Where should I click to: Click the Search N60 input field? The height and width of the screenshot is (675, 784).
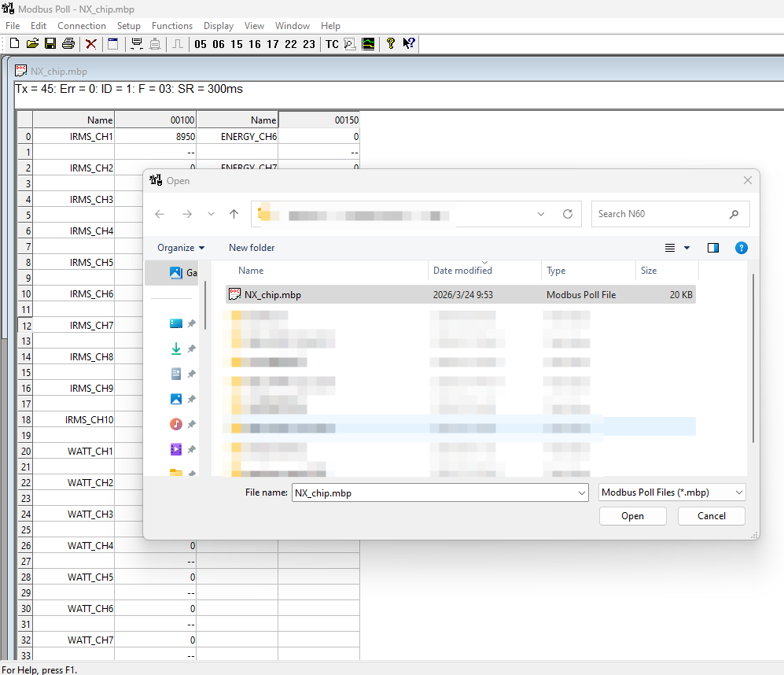click(x=661, y=214)
